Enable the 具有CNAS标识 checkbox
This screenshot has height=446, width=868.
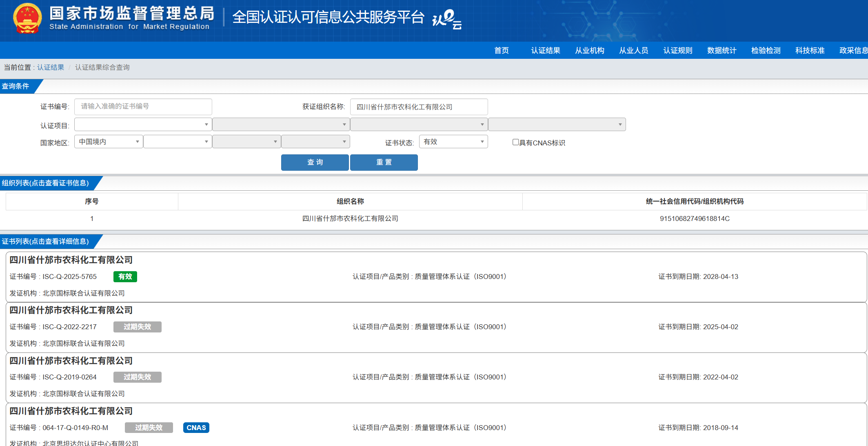coord(515,142)
